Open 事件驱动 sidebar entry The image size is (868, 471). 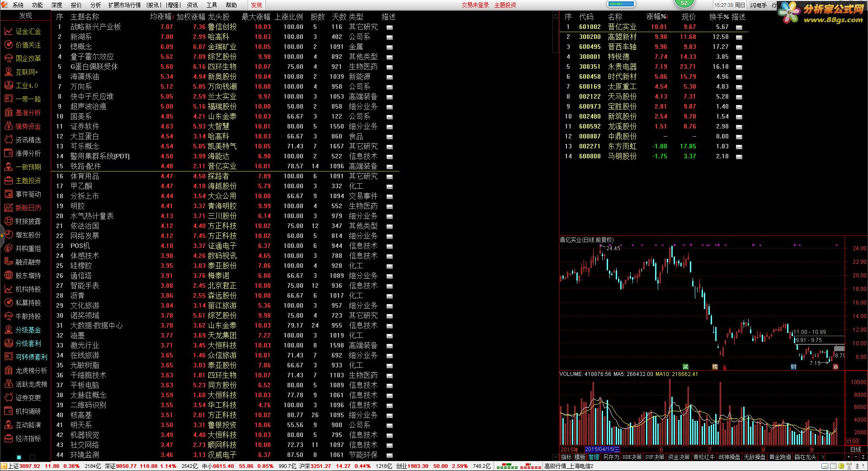(x=23, y=194)
